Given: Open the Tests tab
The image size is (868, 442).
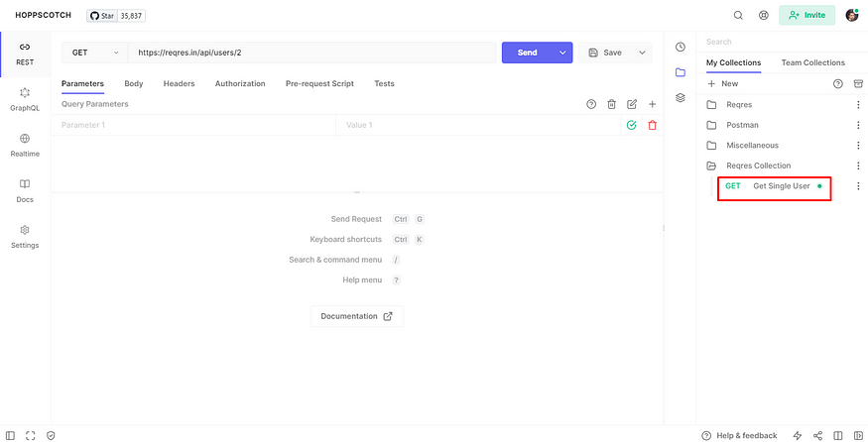Looking at the screenshot, I should [x=384, y=84].
